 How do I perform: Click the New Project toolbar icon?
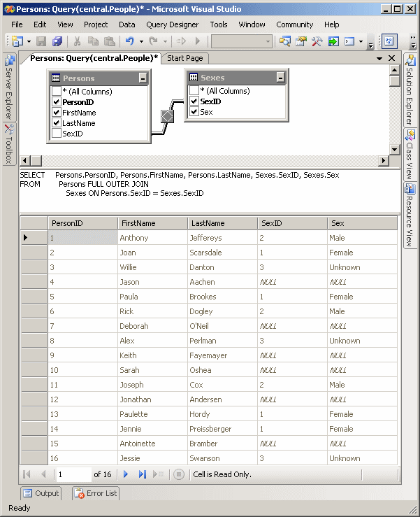(x=17, y=41)
